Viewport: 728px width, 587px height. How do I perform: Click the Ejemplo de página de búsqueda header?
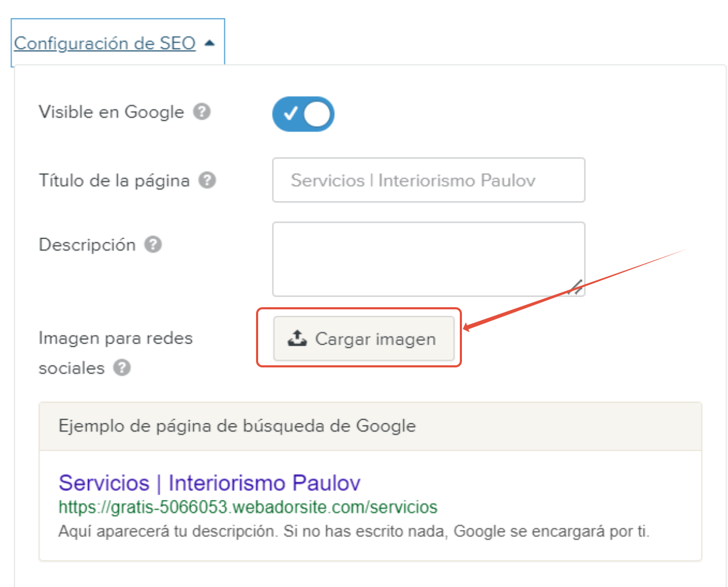point(370,427)
